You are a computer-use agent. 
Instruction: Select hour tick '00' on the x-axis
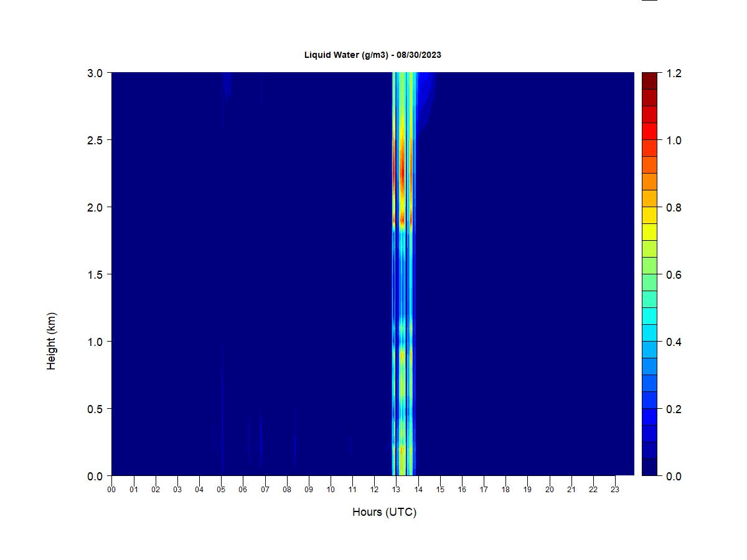[x=111, y=490]
